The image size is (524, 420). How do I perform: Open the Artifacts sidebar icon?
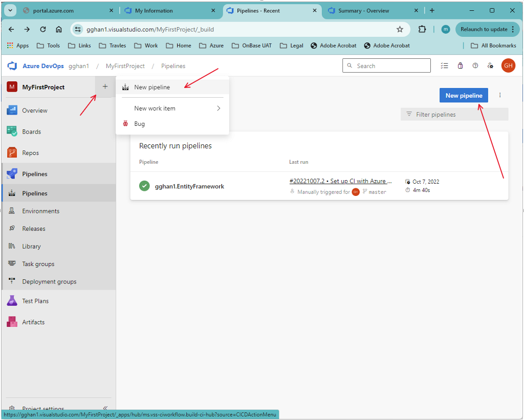[11, 322]
